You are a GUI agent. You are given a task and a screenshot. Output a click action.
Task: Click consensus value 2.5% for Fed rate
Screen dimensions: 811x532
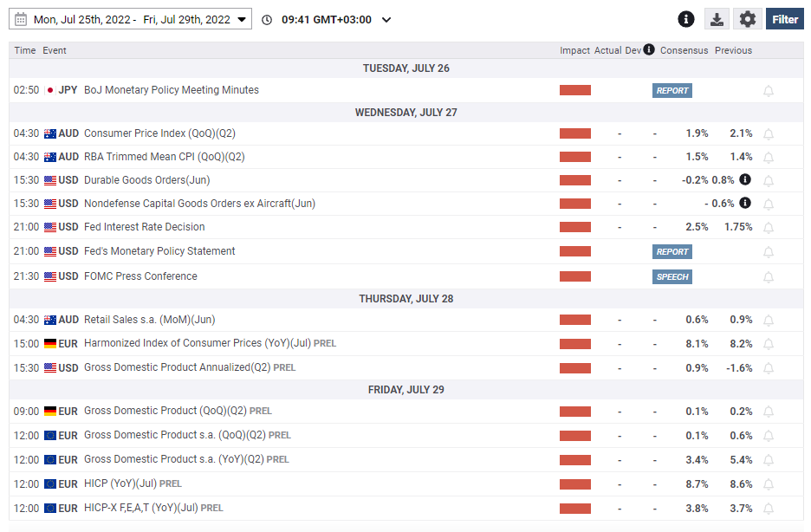[697, 227]
